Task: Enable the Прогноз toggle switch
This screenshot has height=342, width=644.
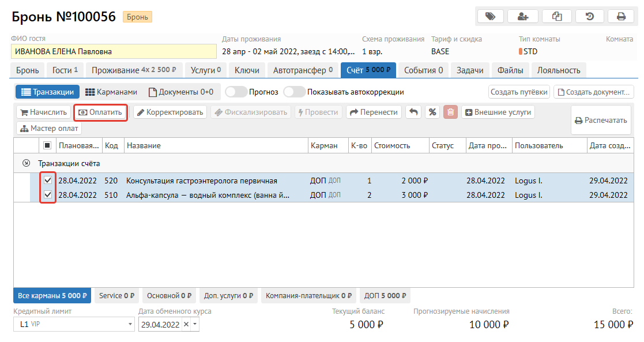Action: (x=235, y=92)
